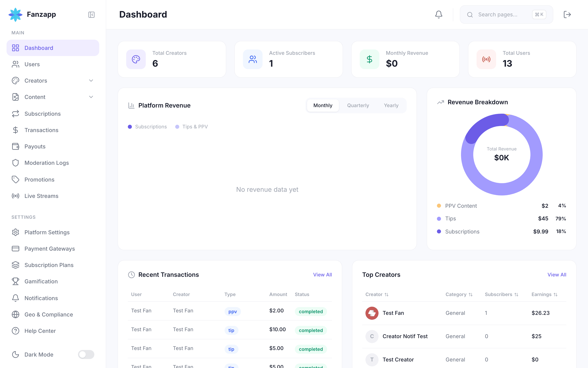Click the Creators palette icon in the sidebar
Image resolution: width=588 pixels, height=368 pixels.
[16, 81]
